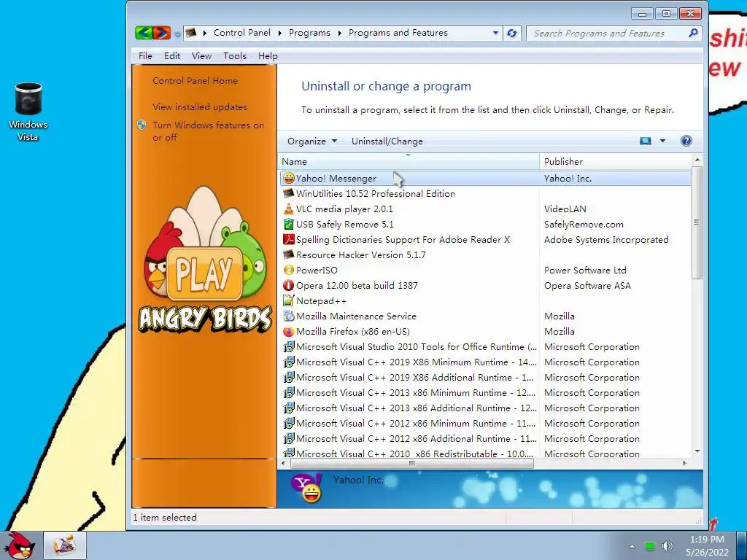Click the VLC media player cone icon
The height and width of the screenshot is (560, 747).
click(x=288, y=209)
